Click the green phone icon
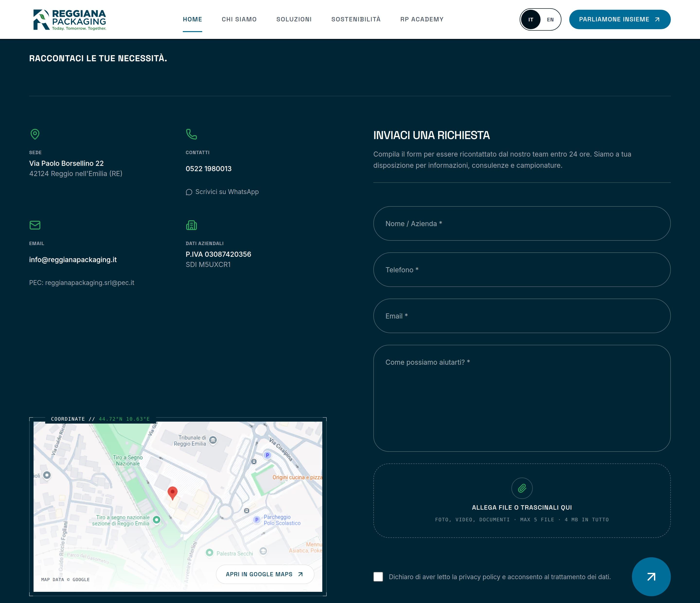The height and width of the screenshot is (603, 700). [191, 134]
